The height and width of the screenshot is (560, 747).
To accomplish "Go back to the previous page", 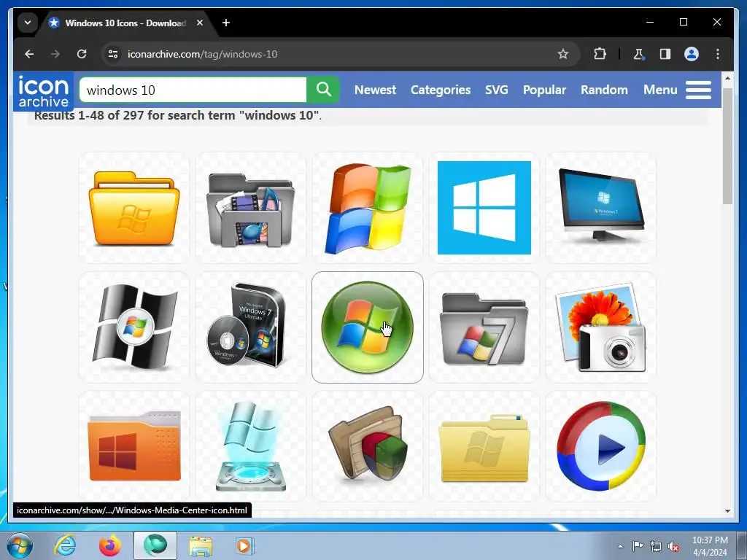I will coord(29,54).
